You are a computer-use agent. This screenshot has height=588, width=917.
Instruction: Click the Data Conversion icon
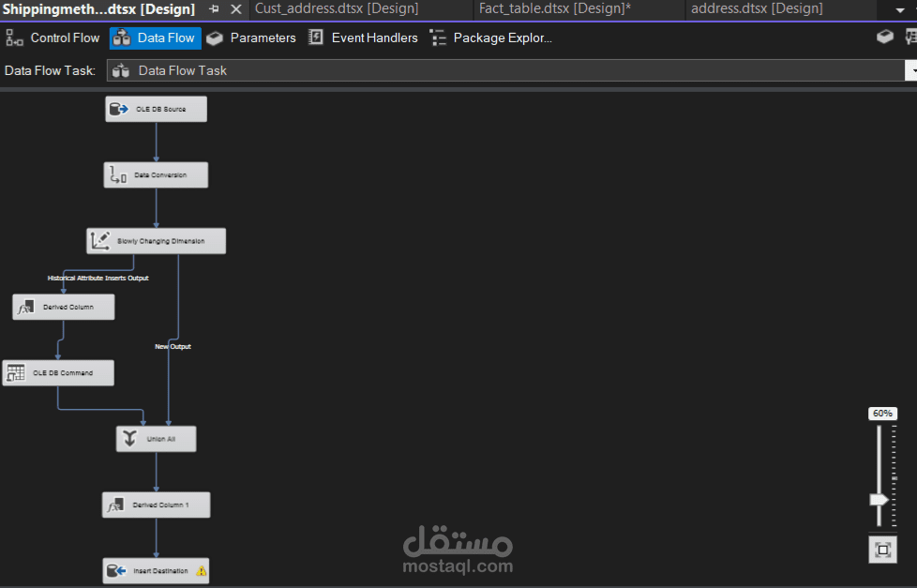(118, 175)
